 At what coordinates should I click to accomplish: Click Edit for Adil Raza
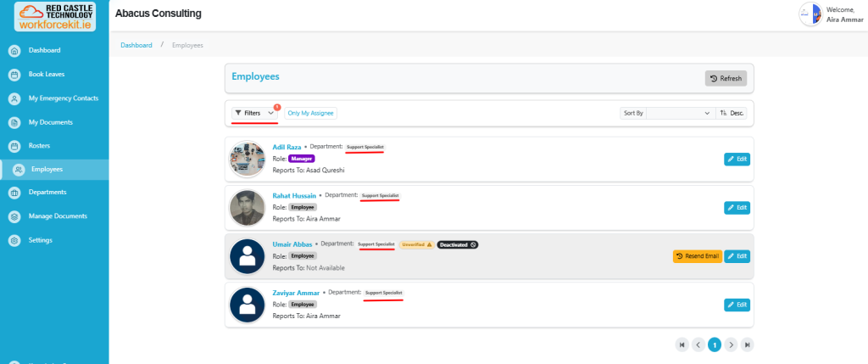tap(737, 159)
